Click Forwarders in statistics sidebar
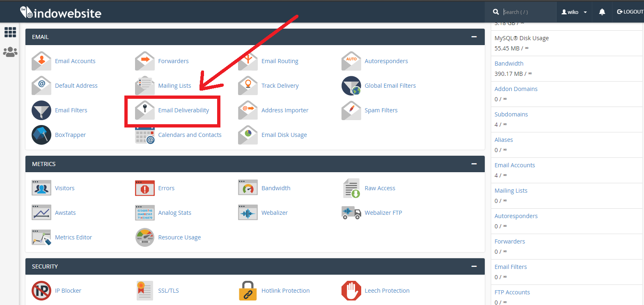 coord(510,241)
